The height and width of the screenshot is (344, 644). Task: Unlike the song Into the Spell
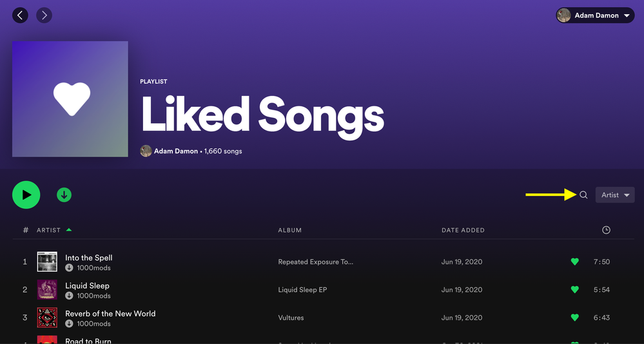(574, 262)
